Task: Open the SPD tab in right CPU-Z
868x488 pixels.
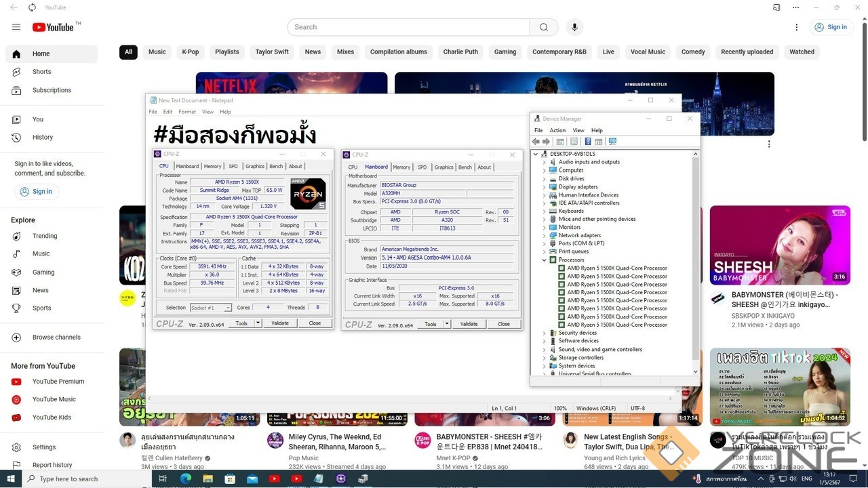Action: [x=422, y=167]
